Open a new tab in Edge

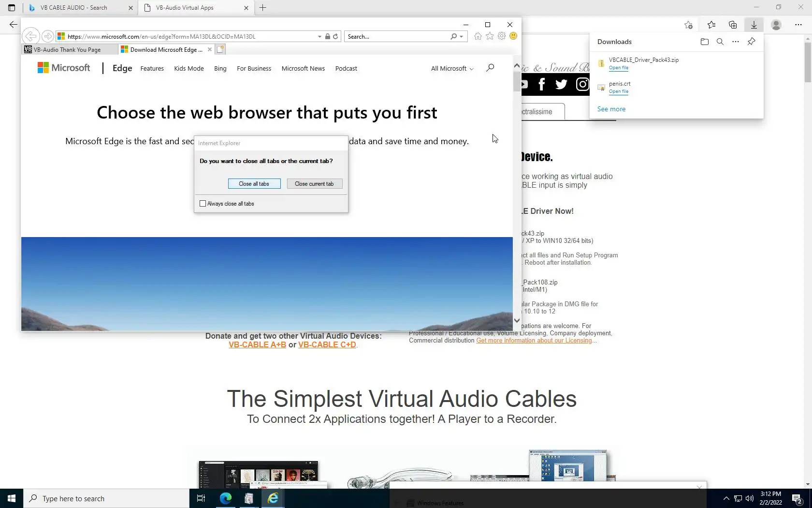263,8
